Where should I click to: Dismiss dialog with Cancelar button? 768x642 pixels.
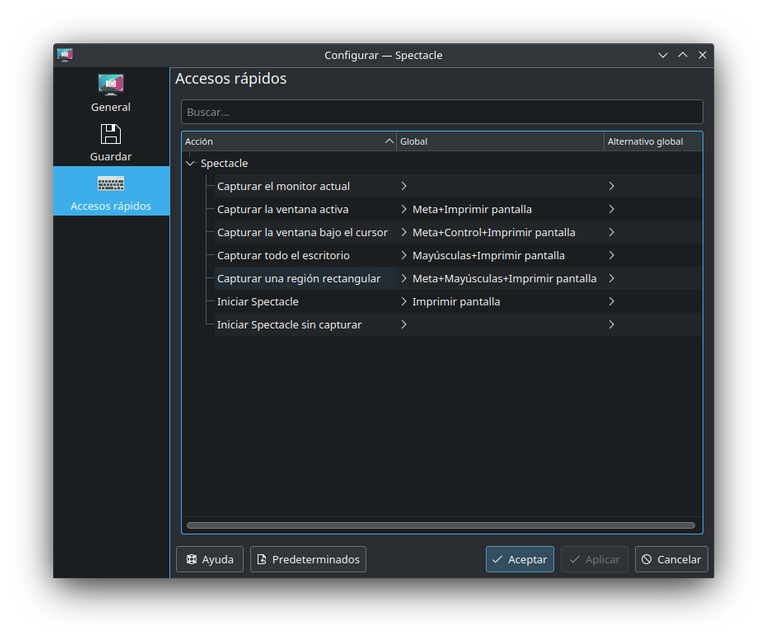pos(671,559)
